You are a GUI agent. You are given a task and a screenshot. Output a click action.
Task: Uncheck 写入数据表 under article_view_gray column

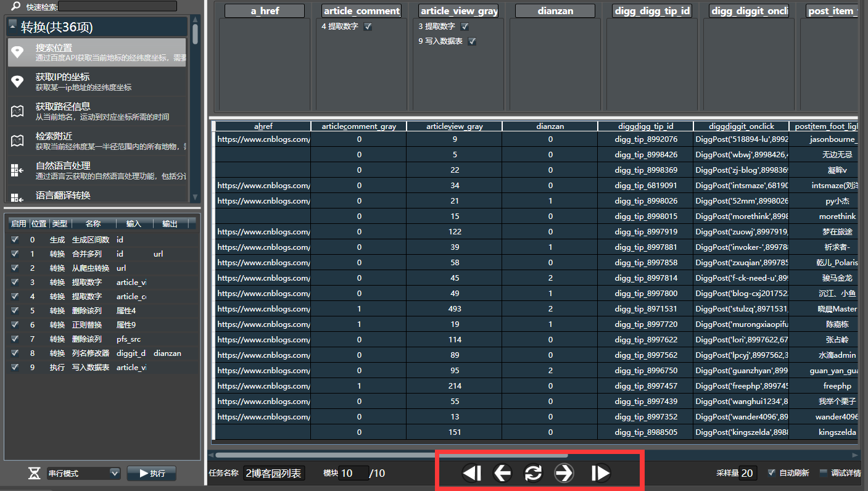[x=472, y=41]
